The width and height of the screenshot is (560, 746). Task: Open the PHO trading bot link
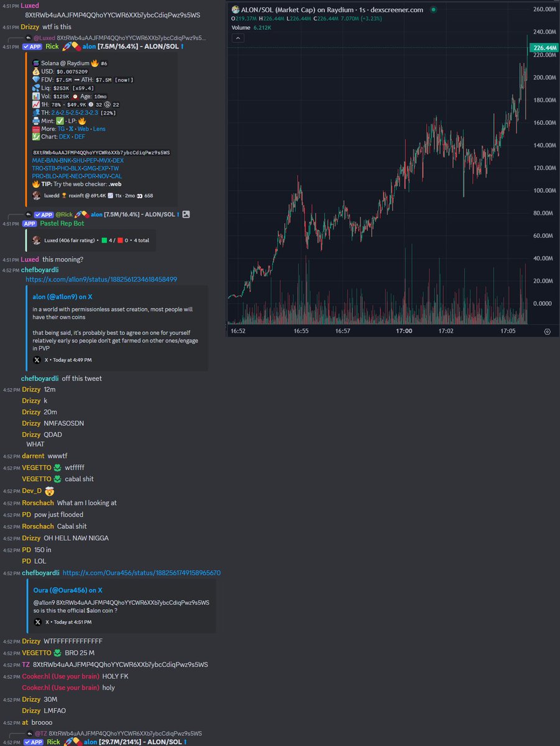(x=63, y=168)
